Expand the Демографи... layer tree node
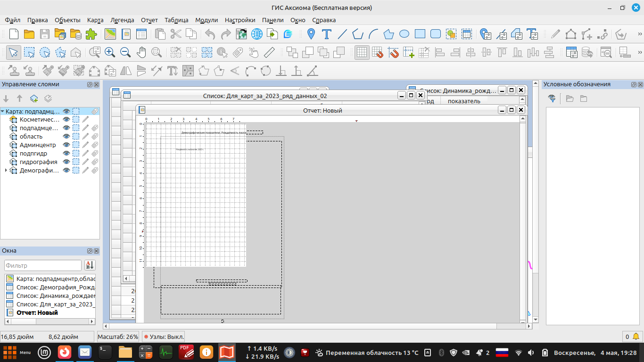Image resolution: width=644 pixels, height=362 pixels. pos(6,171)
